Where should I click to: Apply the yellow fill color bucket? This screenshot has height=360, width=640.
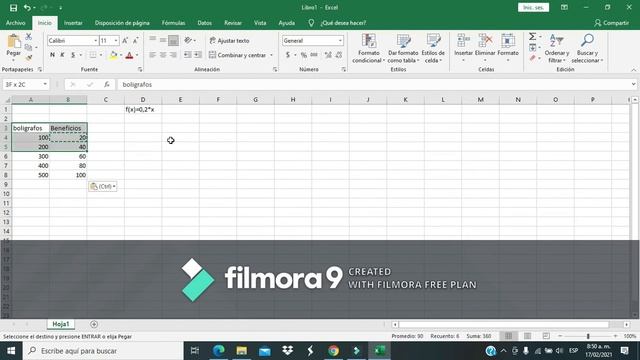click(113, 55)
